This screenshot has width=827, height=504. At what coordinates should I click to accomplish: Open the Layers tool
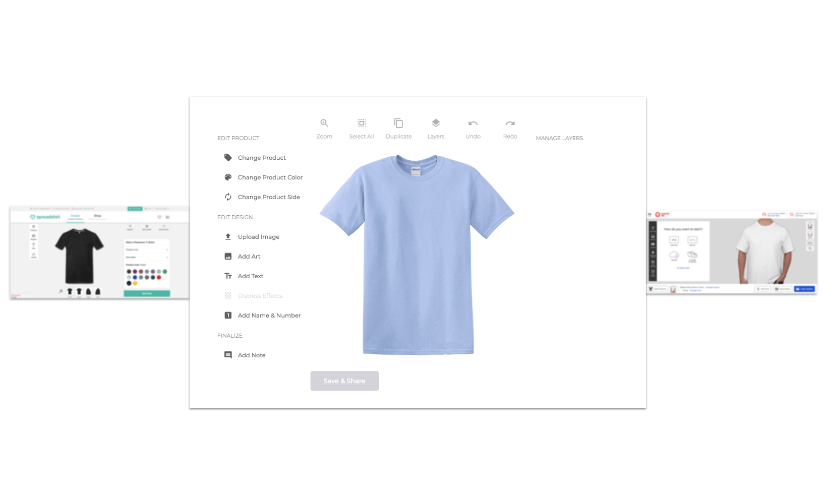[x=436, y=129]
